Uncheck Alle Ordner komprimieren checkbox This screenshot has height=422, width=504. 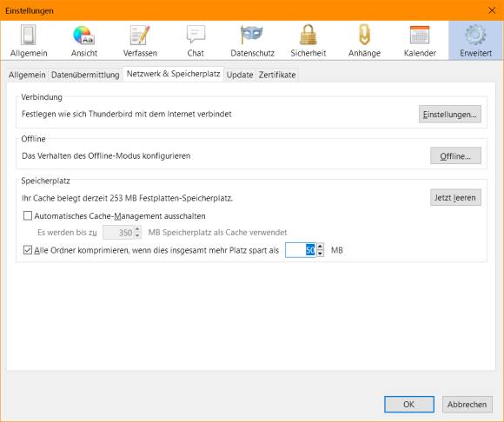point(28,249)
